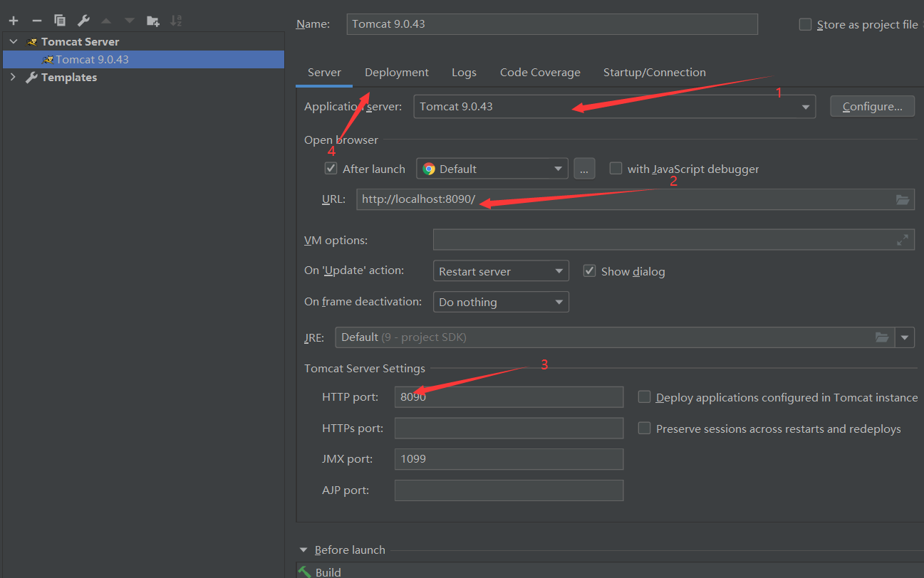This screenshot has width=924, height=578.
Task: Collapse Before launch section
Action: click(303, 550)
